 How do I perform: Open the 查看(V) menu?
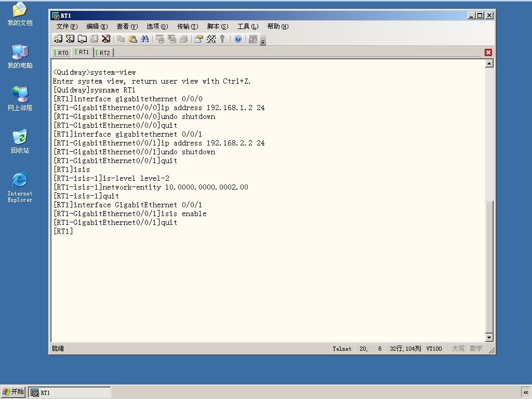[127, 26]
